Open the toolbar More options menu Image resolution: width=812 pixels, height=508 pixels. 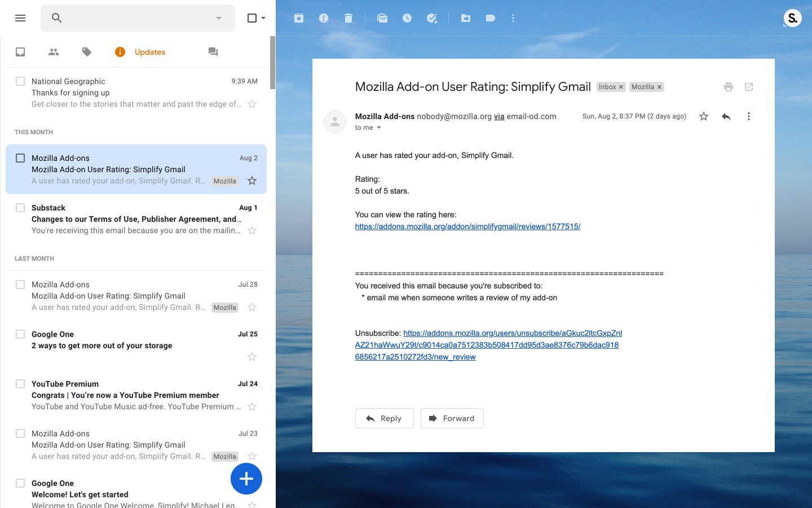coord(513,18)
